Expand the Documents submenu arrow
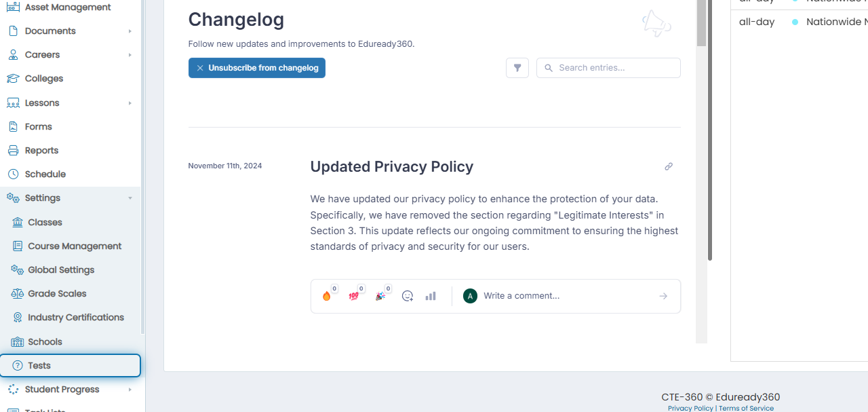Image resolution: width=868 pixels, height=412 pixels. tap(130, 31)
